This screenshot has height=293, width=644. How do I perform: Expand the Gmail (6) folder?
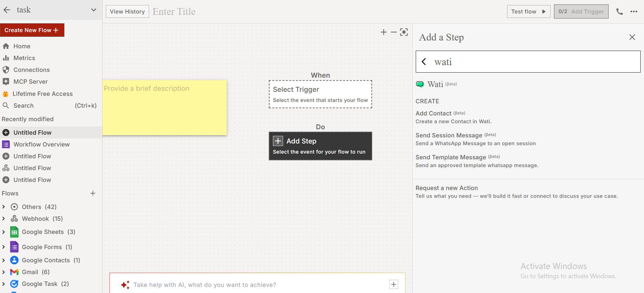[x=4, y=272]
